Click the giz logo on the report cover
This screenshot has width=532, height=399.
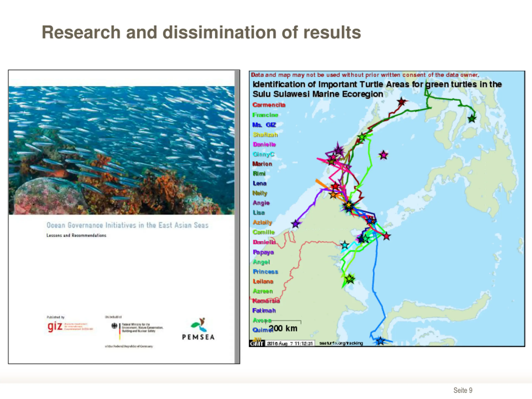70,327
